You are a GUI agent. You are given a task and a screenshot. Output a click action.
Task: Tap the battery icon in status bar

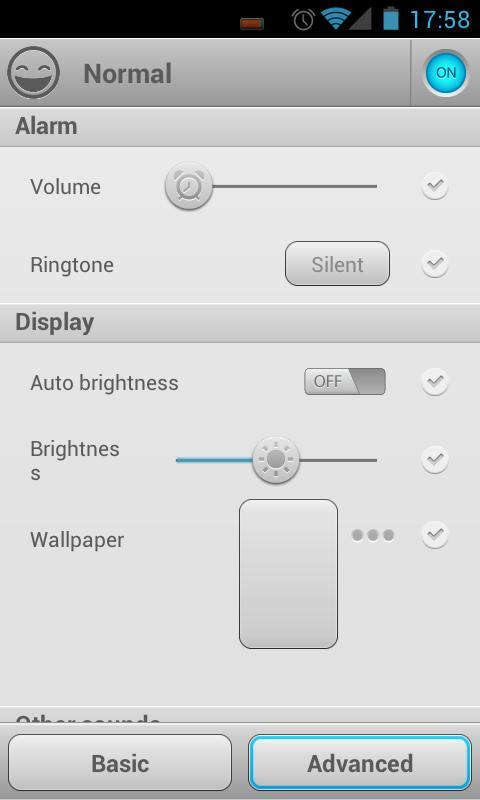(x=391, y=19)
